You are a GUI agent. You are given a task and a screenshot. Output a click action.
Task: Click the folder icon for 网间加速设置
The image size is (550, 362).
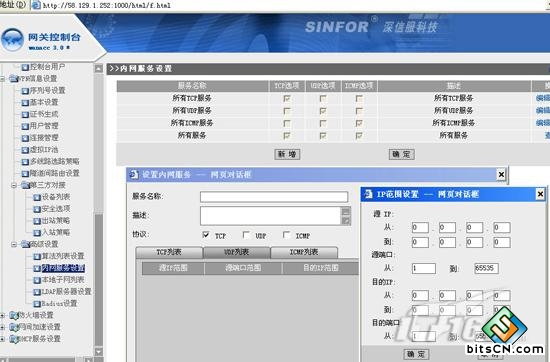pos(14,328)
